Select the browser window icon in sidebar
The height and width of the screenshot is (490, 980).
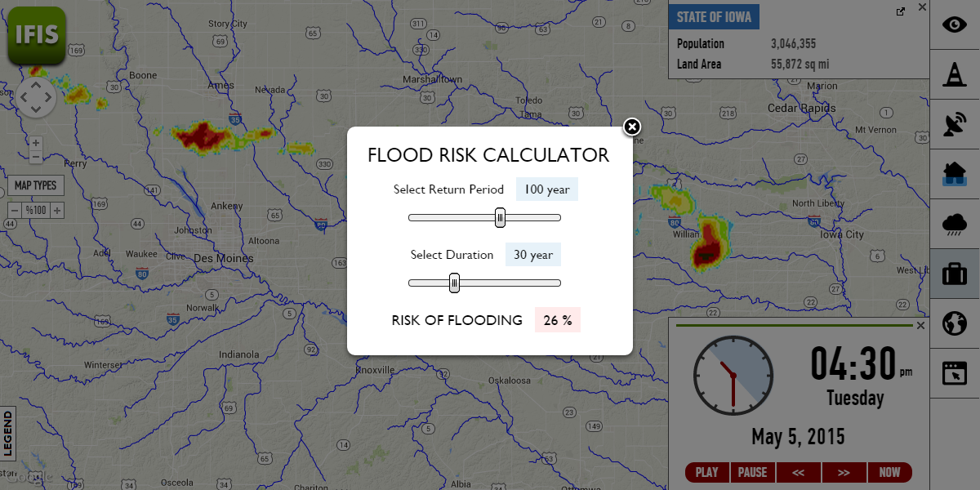(955, 373)
